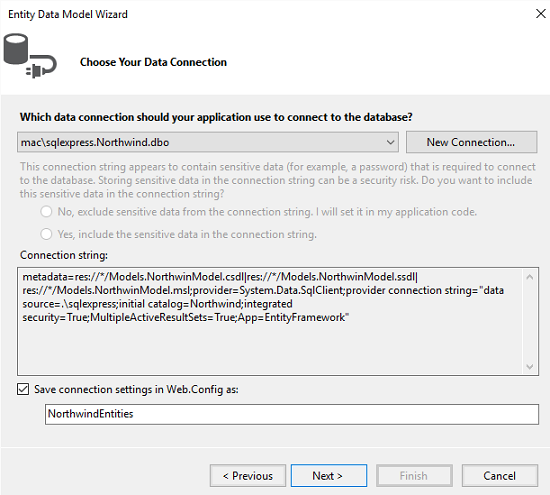The image size is (550, 495).
Task: Click the NorthwindEntities name field
Action: point(291,414)
